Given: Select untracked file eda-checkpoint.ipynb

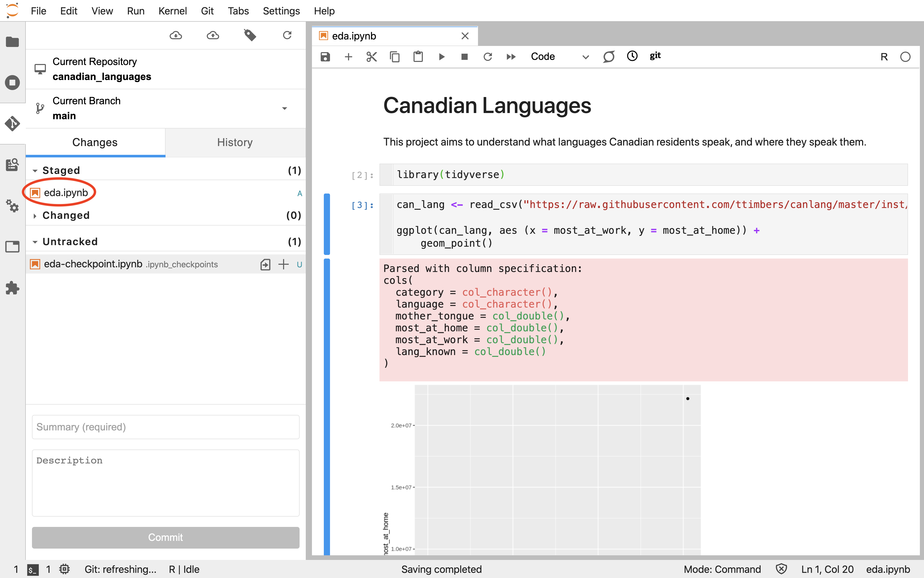Looking at the screenshot, I should tap(165, 264).
